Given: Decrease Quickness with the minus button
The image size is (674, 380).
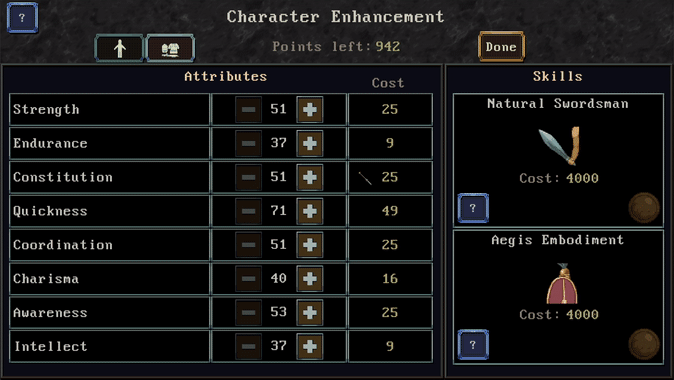Looking at the screenshot, I should tap(248, 211).
